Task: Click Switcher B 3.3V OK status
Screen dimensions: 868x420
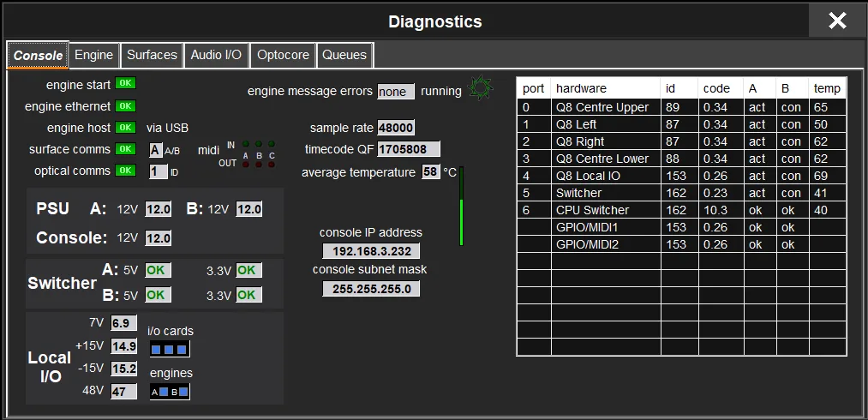Action: point(249,295)
